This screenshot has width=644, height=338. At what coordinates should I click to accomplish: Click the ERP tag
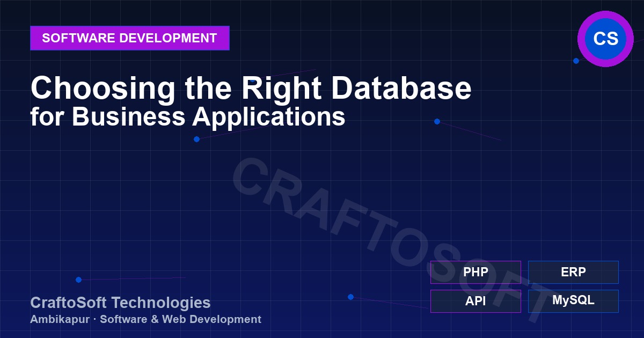click(573, 272)
